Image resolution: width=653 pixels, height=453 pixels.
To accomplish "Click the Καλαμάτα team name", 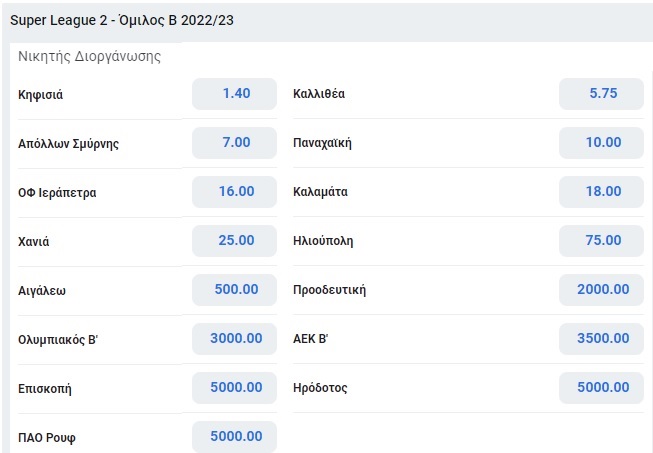I will tap(320, 192).
